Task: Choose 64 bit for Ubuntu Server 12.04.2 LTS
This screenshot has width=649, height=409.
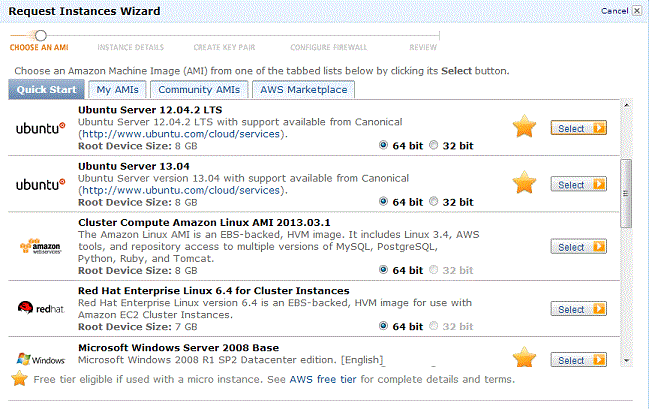Action: coord(383,145)
